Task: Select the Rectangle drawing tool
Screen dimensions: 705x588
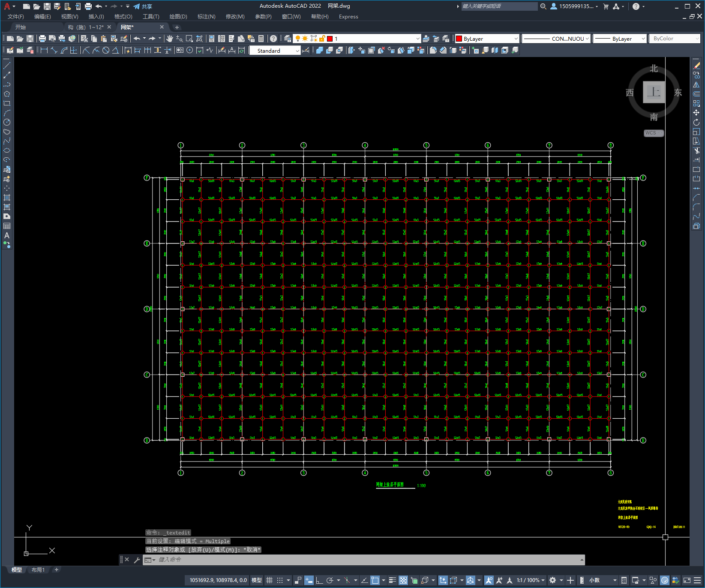Action: coord(7,103)
